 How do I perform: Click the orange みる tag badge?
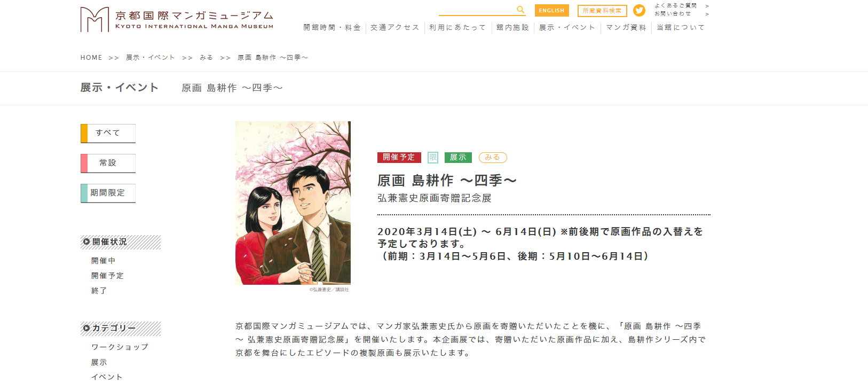tap(493, 157)
